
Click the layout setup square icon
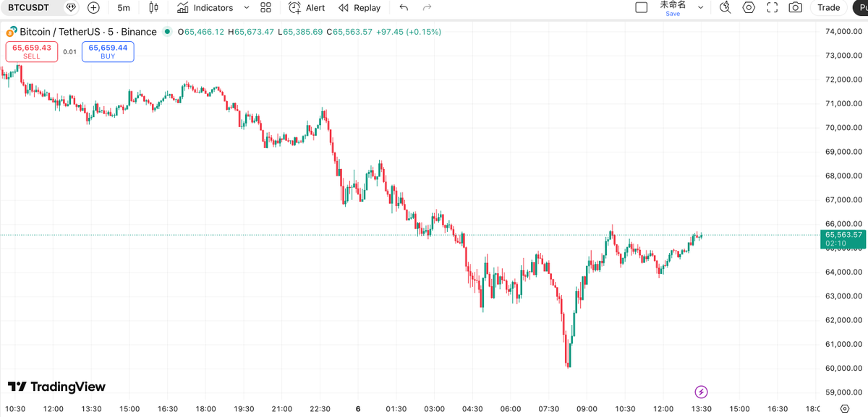click(x=641, y=8)
